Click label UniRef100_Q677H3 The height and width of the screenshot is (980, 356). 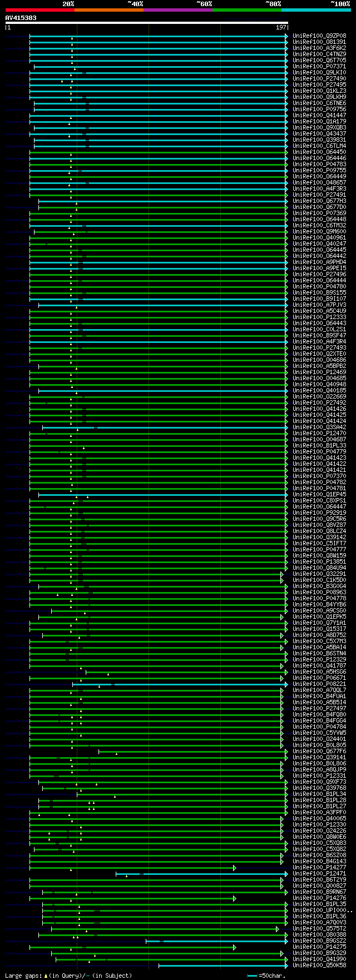(319, 201)
